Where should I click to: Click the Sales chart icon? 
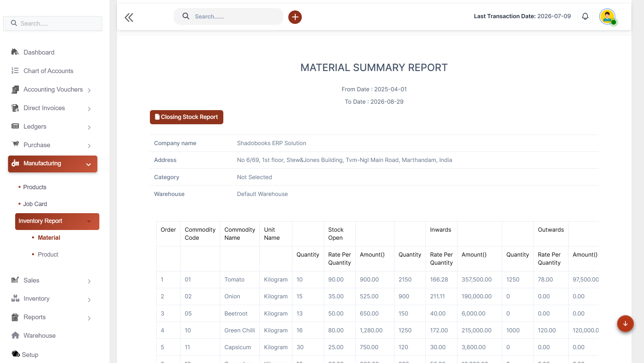click(15, 280)
